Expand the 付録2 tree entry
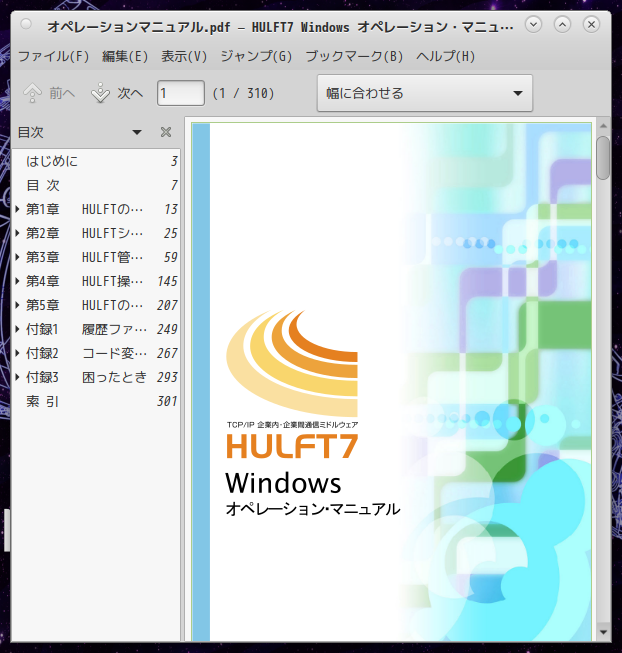Image resolution: width=622 pixels, height=653 pixels. 17,353
